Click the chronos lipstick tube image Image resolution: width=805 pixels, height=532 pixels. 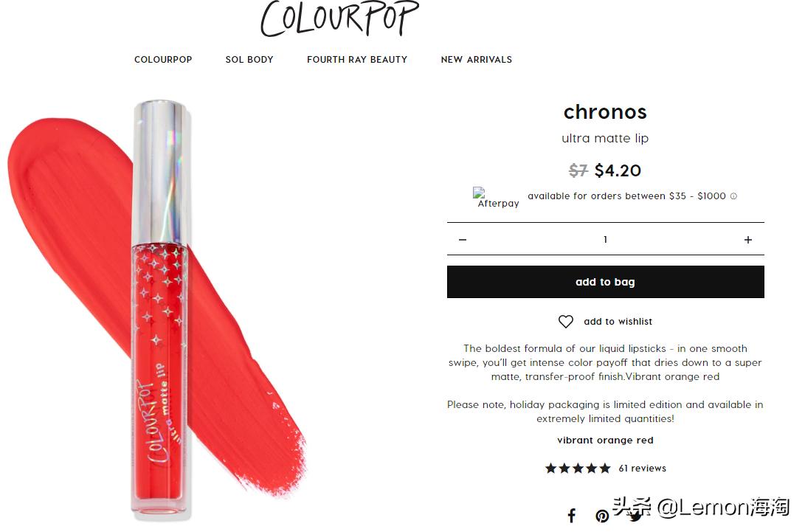point(159,308)
